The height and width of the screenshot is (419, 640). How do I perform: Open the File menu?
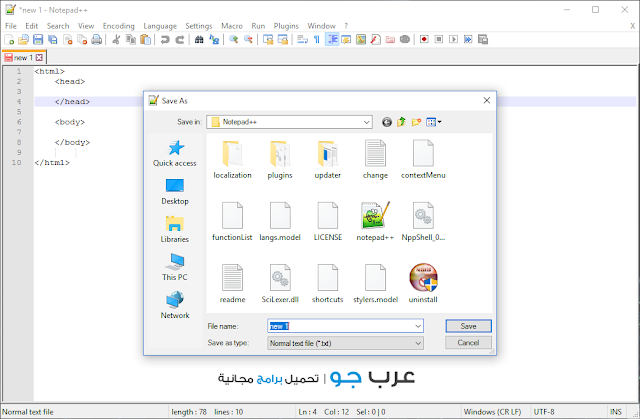coord(11,26)
